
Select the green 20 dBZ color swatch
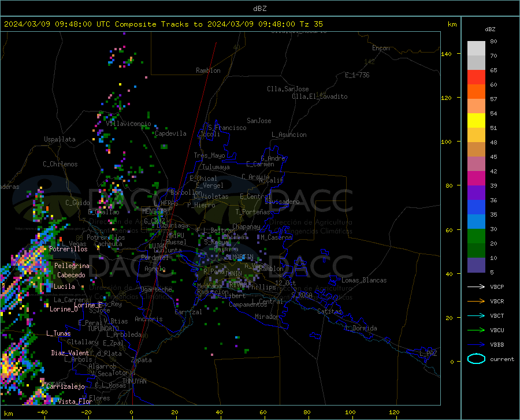tap(476, 236)
